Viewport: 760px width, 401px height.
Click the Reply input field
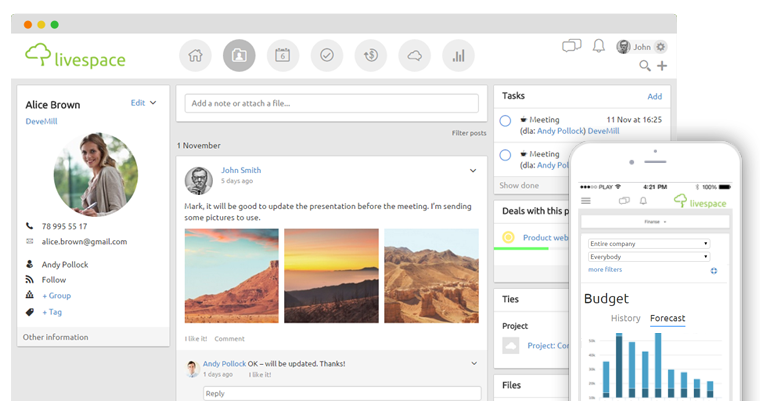(342, 393)
